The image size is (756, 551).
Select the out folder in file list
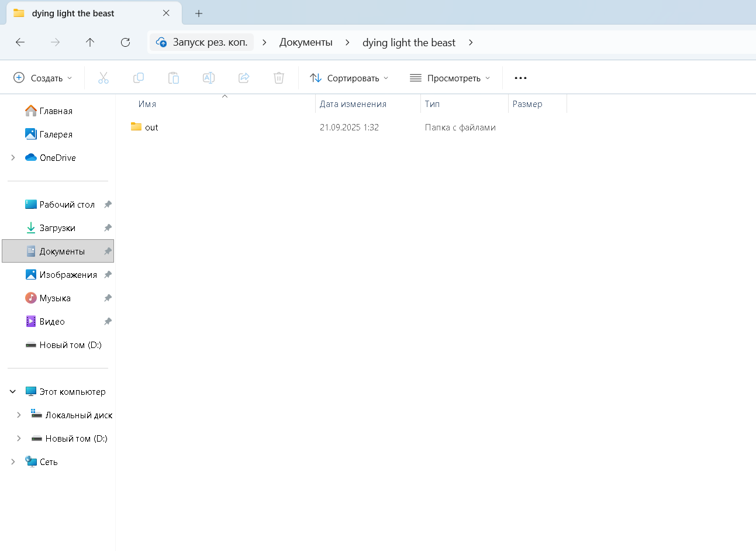point(151,128)
